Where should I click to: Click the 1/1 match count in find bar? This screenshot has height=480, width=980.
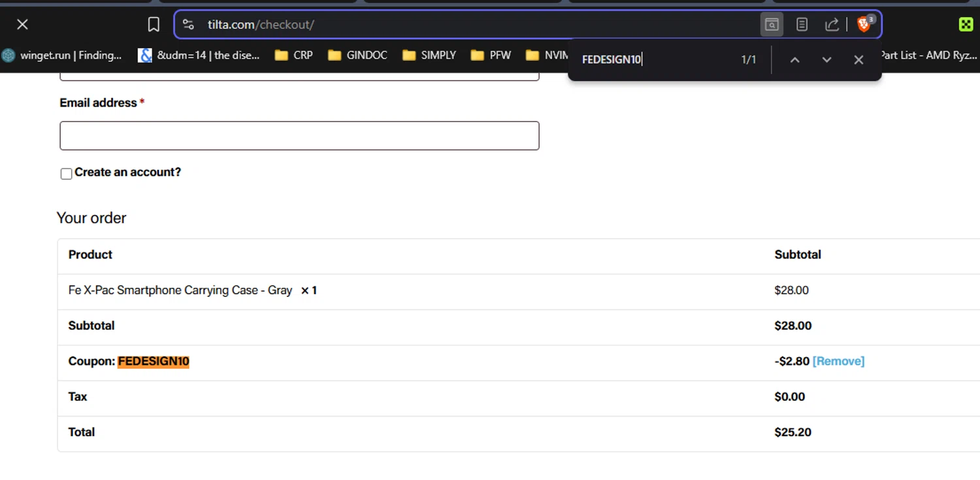748,60
